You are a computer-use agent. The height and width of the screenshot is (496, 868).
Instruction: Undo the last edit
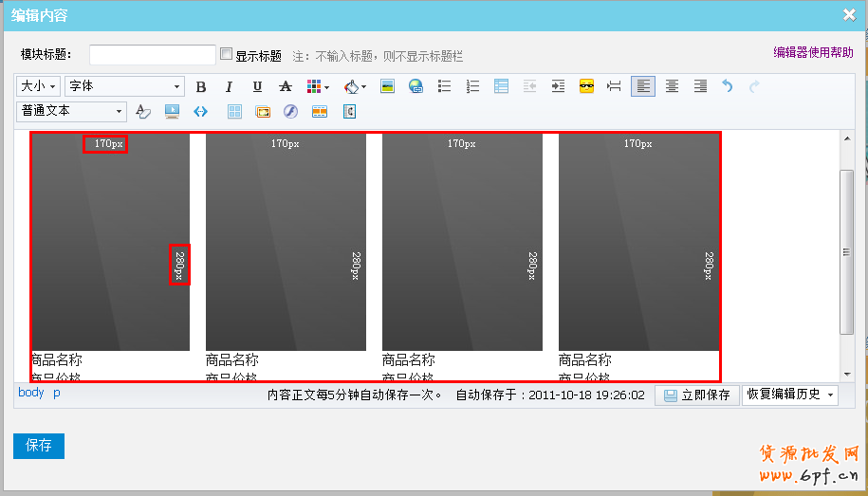coord(728,86)
